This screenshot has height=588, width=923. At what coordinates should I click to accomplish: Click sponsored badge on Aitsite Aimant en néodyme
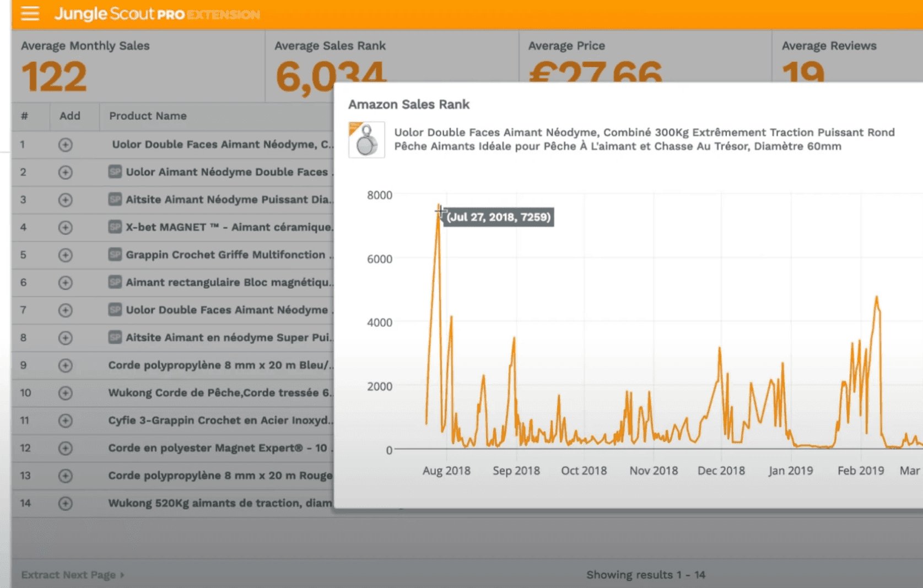pos(115,337)
